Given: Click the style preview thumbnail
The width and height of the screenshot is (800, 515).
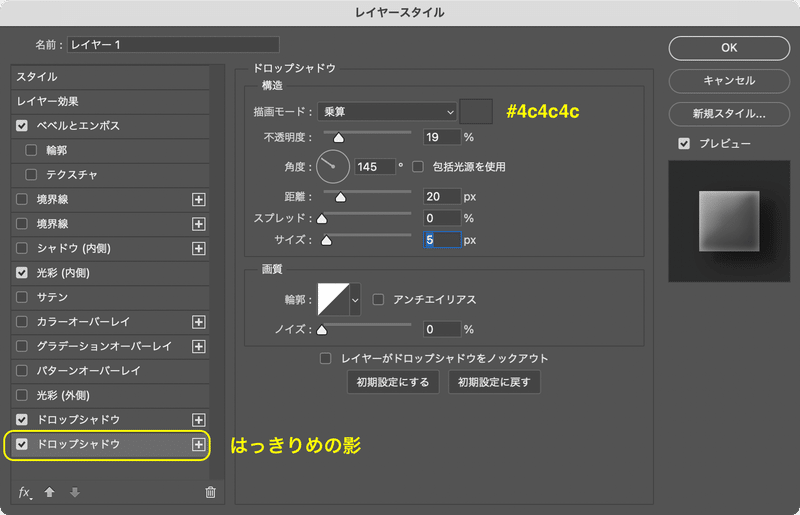Looking at the screenshot, I should point(729,221).
